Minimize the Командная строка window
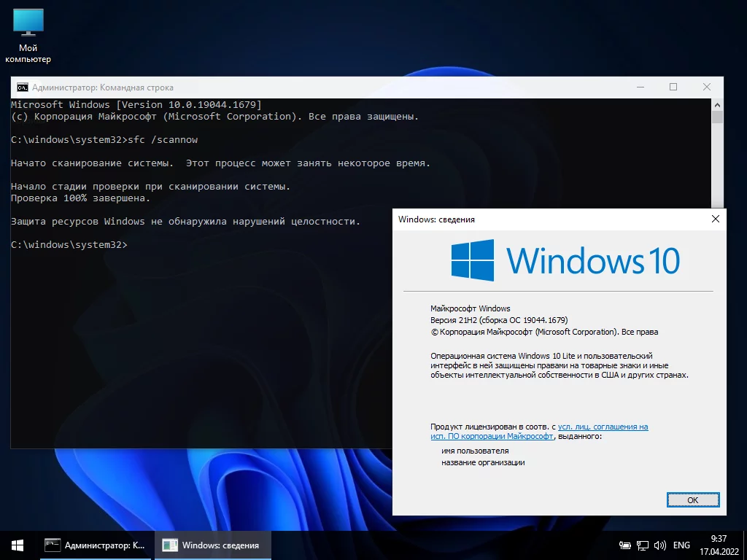 coord(640,87)
